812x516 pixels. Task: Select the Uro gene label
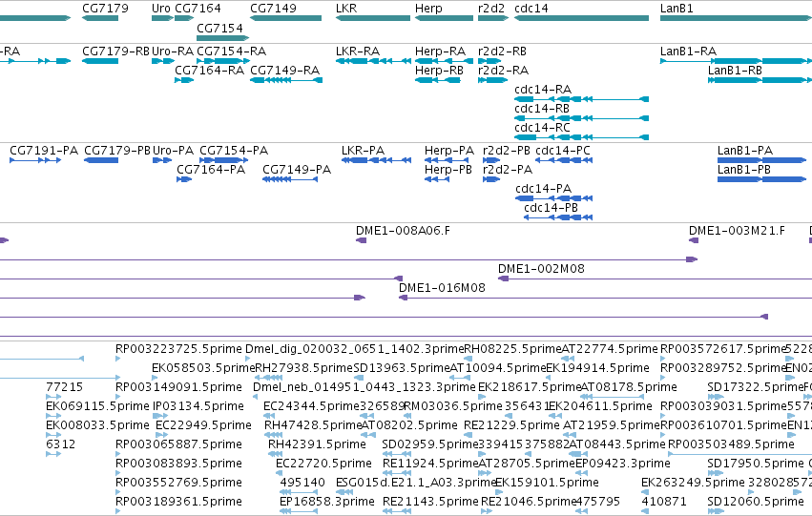tap(161, 9)
